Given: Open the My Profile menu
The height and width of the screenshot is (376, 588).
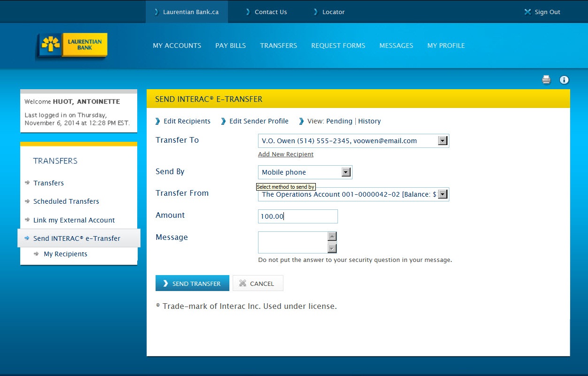Looking at the screenshot, I should (x=446, y=46).
